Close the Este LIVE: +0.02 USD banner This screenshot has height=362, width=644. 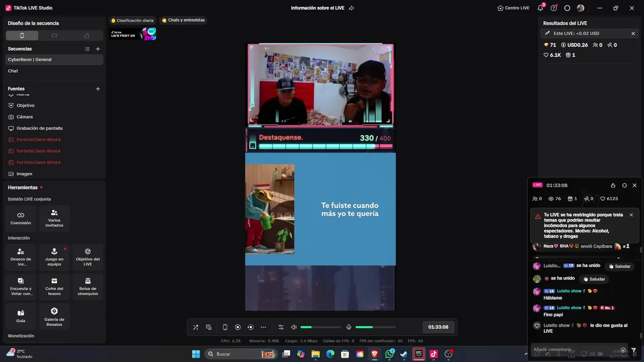633,33
